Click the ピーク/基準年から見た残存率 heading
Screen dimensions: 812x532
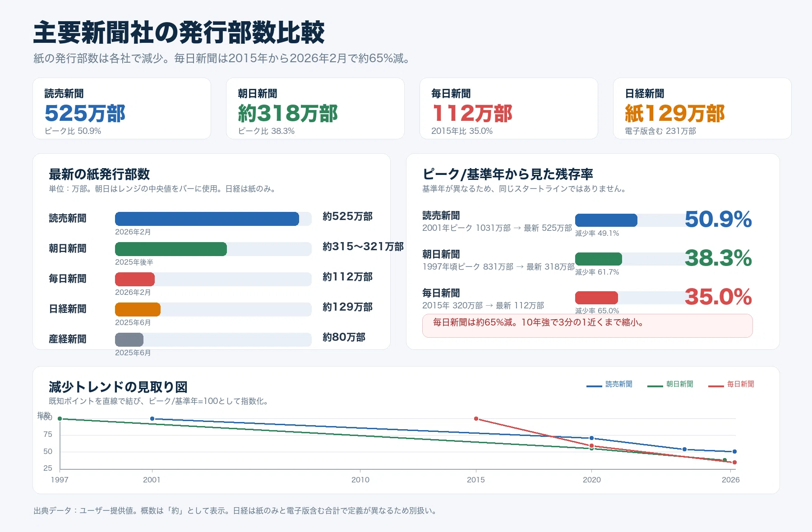coord(507,174)
